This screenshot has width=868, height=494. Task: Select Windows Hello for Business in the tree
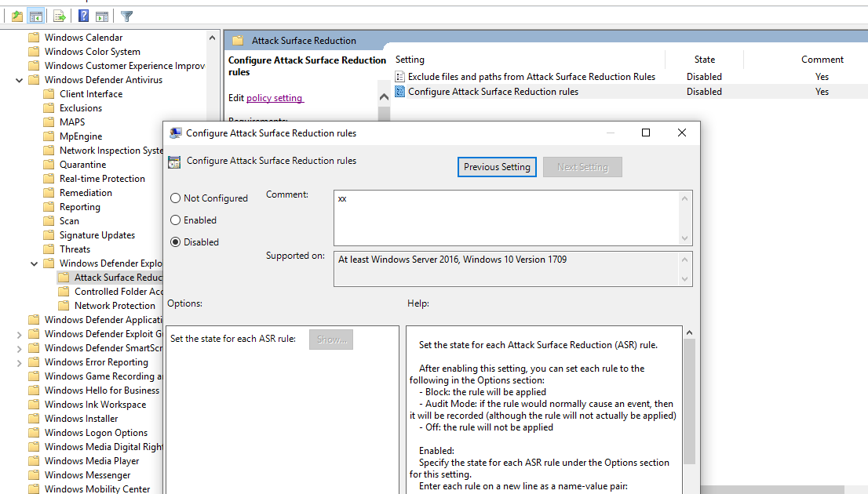pos(102,390)
